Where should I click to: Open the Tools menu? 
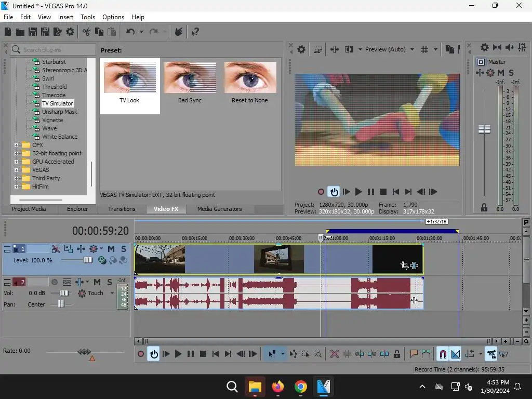[x=87, y=17]
